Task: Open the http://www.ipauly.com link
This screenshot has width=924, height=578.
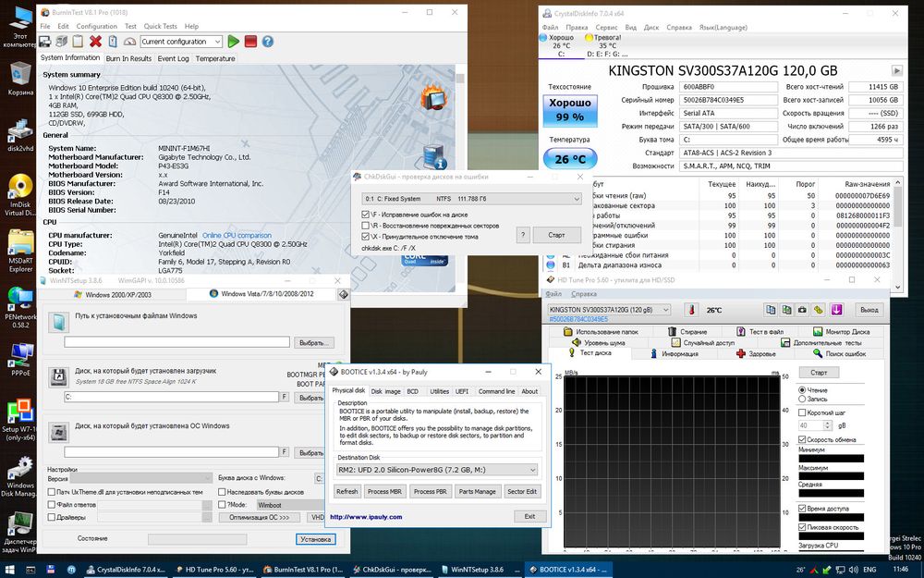Action: click(x=365, y=517)
